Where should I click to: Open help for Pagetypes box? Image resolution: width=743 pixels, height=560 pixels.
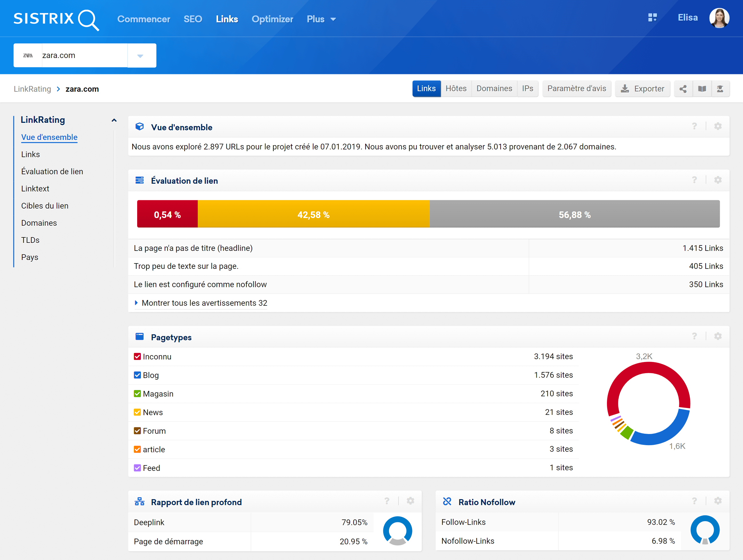click(694, 336)
